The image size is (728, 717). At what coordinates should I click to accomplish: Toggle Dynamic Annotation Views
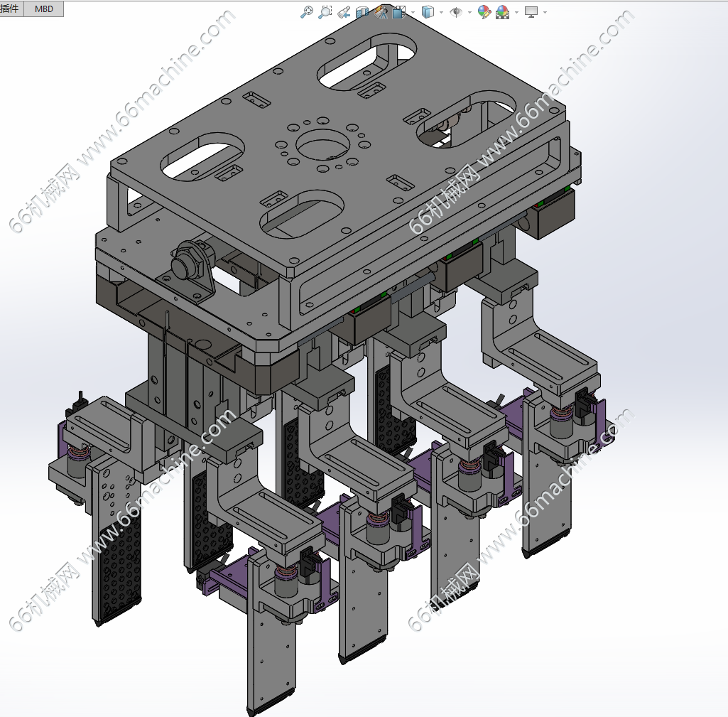click(381, 11)
